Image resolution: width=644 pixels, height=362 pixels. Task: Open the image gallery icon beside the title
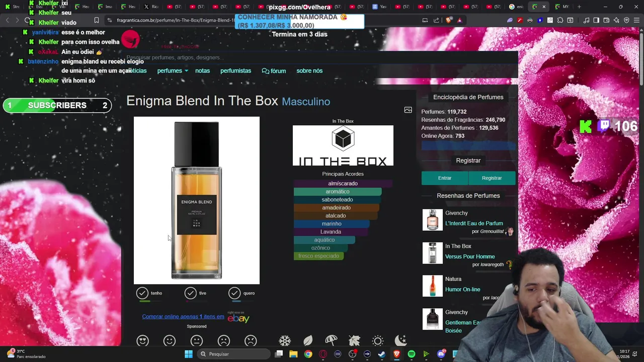pyautogui.click(x=408, y=110)
